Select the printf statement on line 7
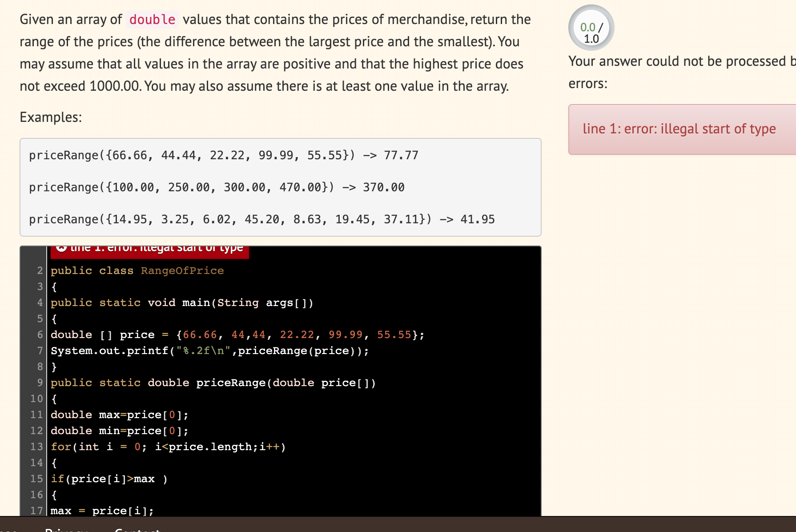Image resolution: width=796 pixels, height=532 pixels. coord(209,351)
